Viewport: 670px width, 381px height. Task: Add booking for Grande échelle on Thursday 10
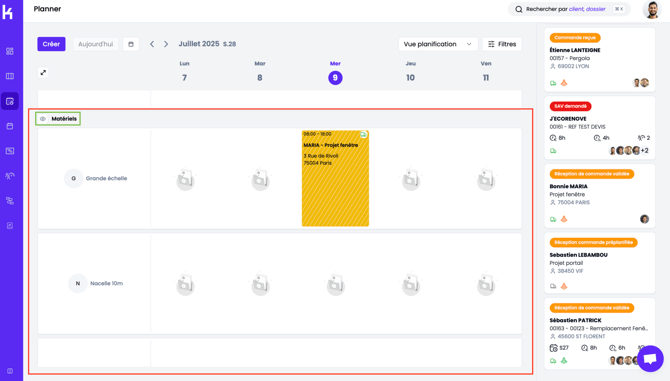click(x=411, y=179)
